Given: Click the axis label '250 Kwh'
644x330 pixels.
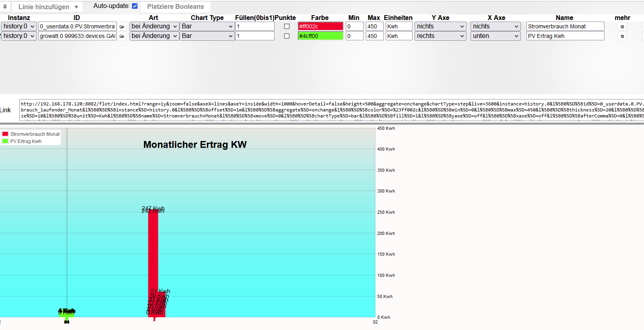Looking at the screenshot, I should coord(386,212).
